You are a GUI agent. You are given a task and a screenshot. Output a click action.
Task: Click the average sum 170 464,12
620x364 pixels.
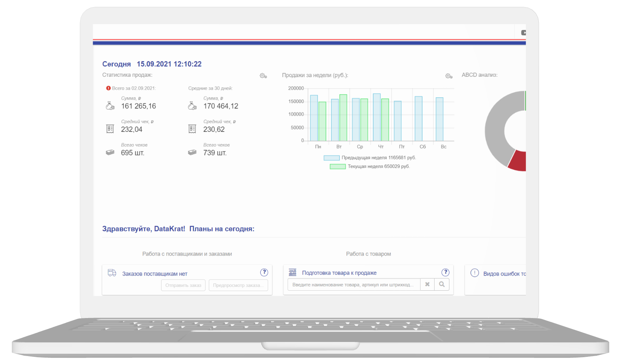221,106
